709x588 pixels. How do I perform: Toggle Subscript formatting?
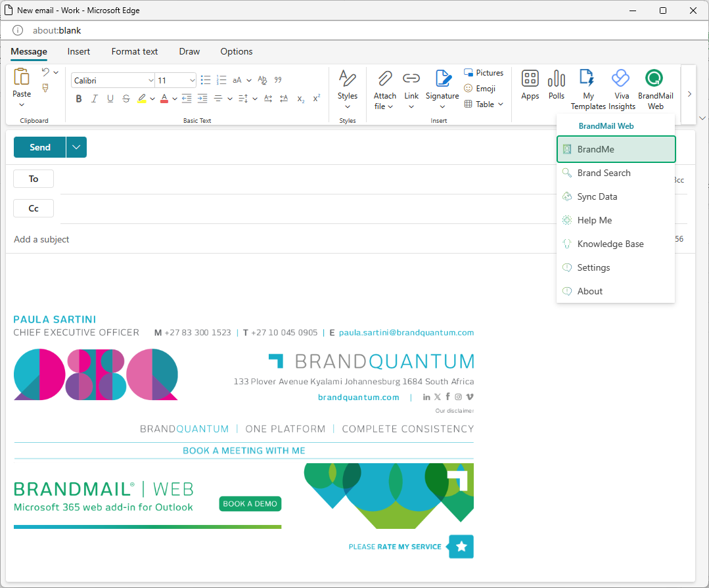click(301, 99)
